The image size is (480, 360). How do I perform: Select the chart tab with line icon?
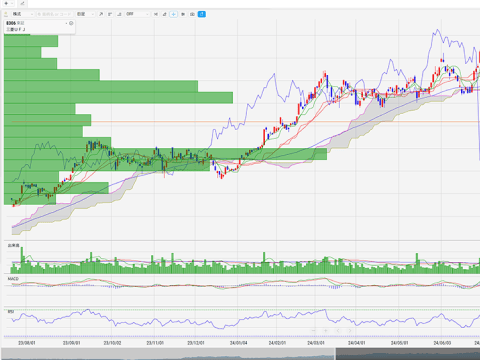pos(22,3)
